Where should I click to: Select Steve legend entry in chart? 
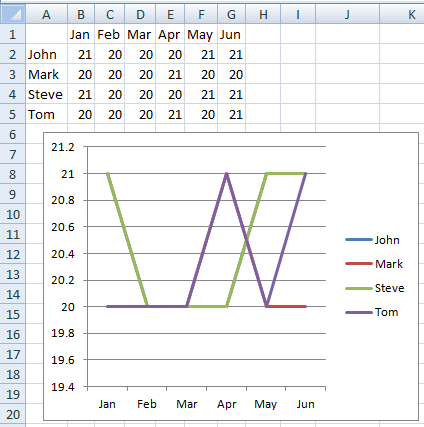coord(375,288)
